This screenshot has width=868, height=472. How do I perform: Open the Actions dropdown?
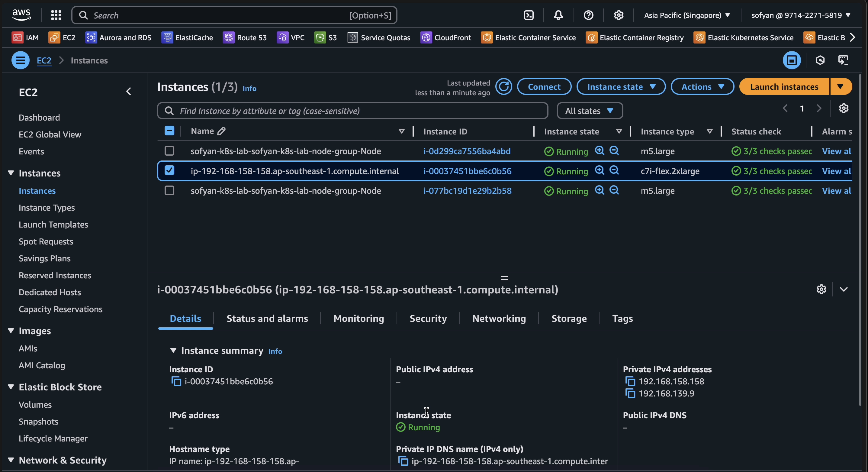(x=702, y=87)
